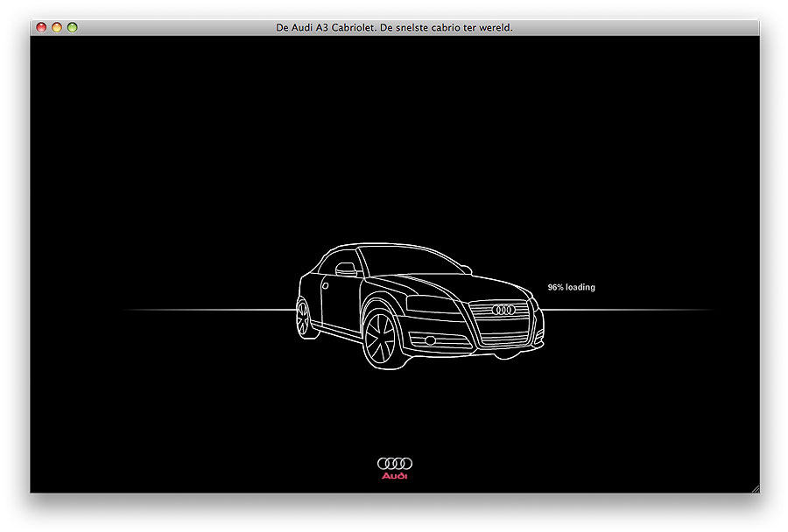788x532 pixels.
Task: Click the Audi rings logo at bottom
Action: (x=395, y=463)
